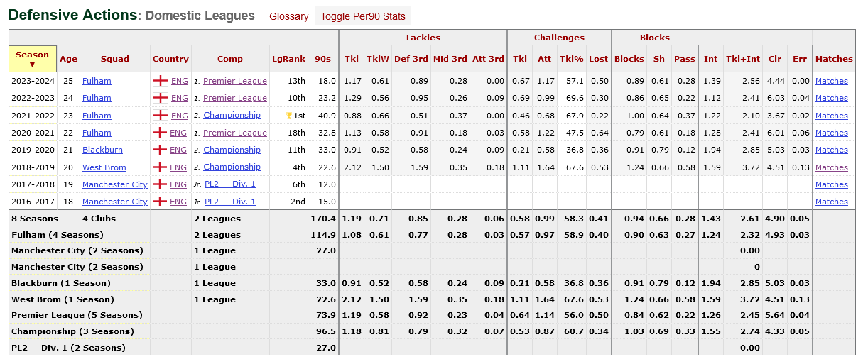Image resolution: width=868 pixels, height=364 pixels.
Task: Sort by Tkl+Int column header
Action: coord(742,59)
